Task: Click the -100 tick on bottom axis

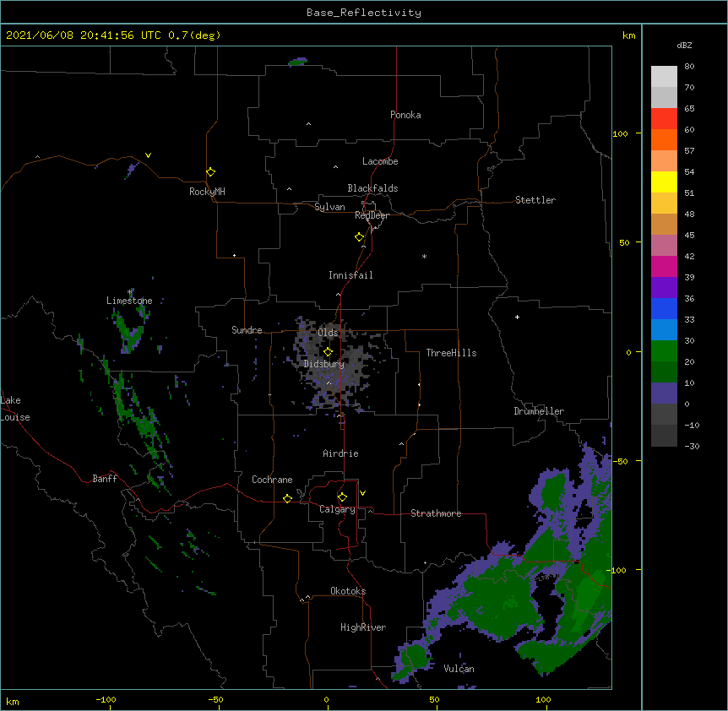Action: point(106,700)
